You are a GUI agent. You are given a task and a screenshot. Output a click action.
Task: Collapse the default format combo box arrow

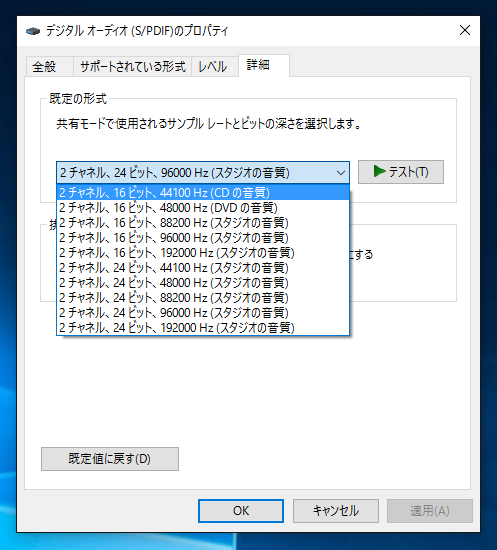(x=341, y=173)
